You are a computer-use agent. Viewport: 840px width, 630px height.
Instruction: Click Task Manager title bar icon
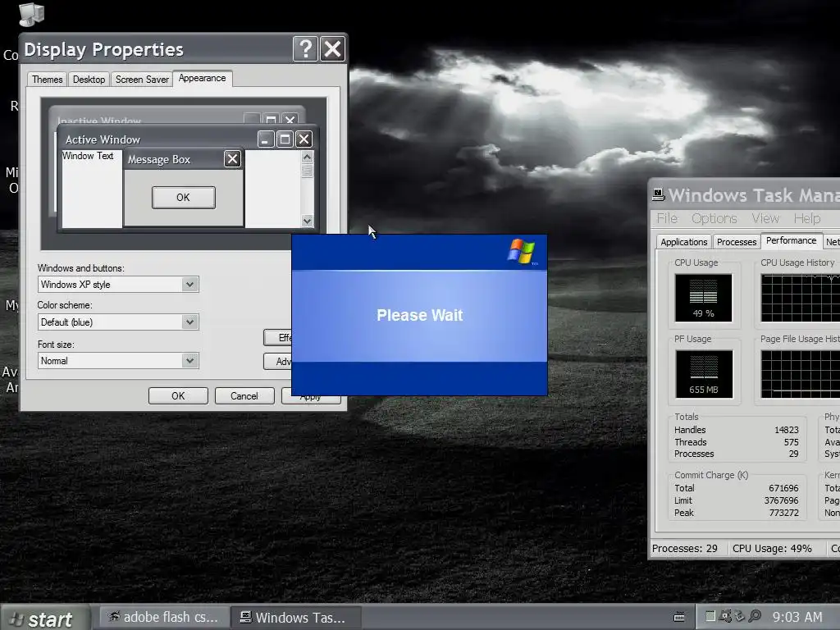[659, 195]
